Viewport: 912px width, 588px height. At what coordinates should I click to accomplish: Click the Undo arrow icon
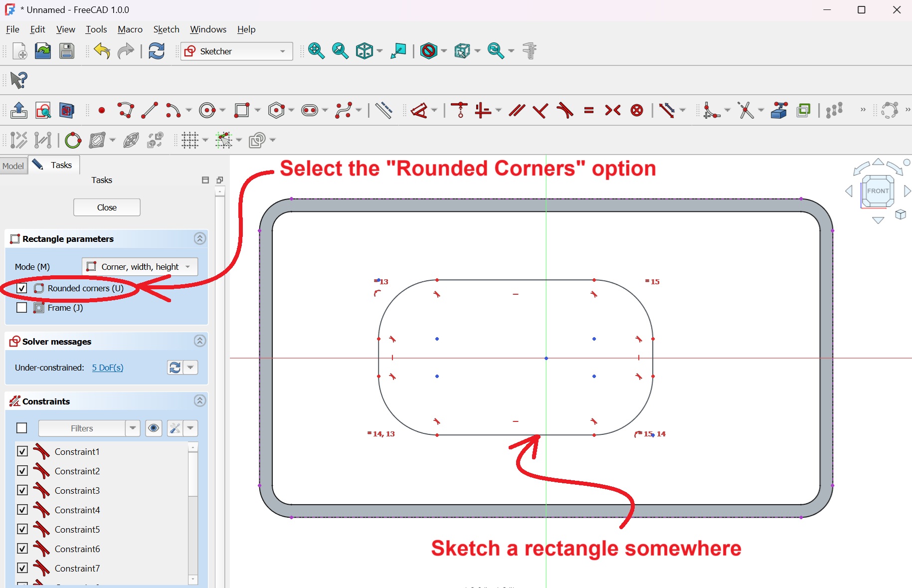[x=102, y=51]
